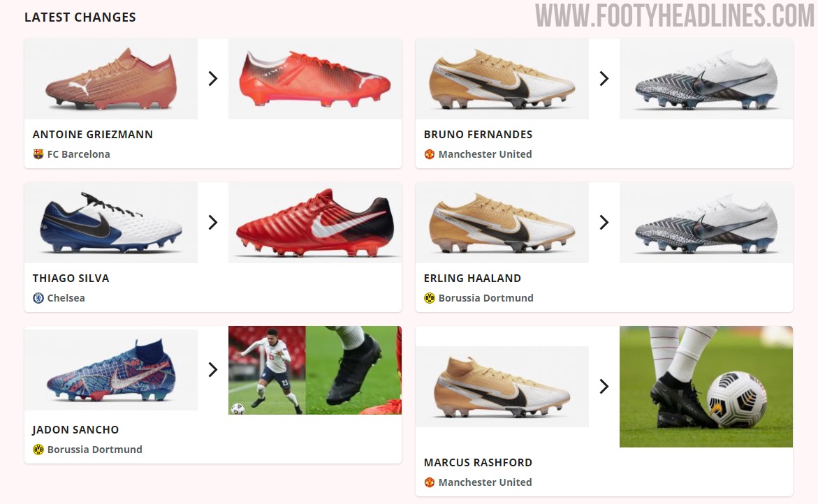Select the Chelsea club text link
818x504 pixels.
click(x=66, y=298)
